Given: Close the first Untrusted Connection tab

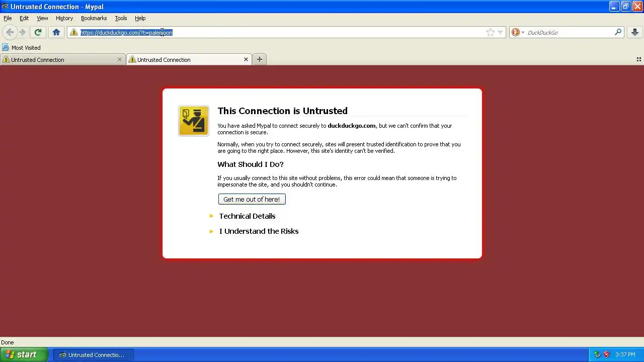Looking at the screenshot, I should point(120,59).
